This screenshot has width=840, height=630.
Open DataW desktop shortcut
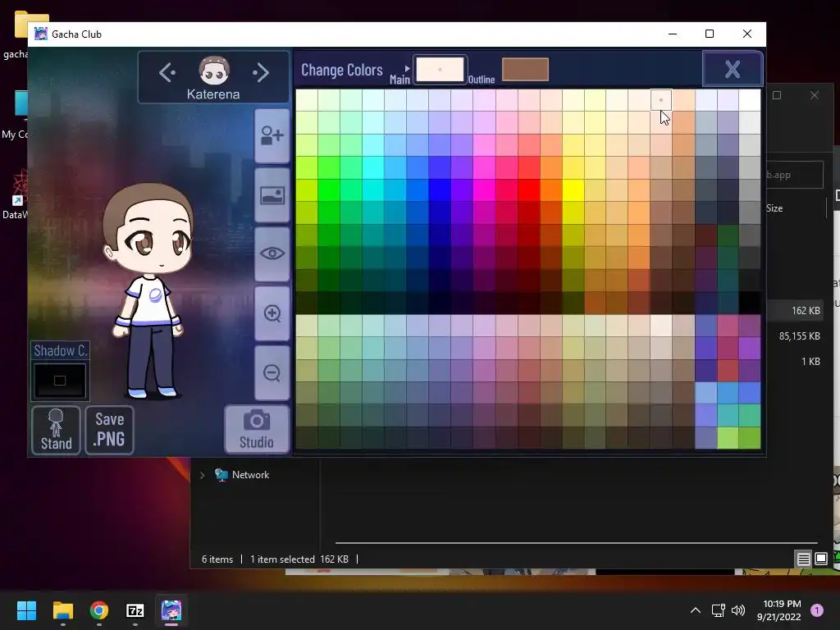coord(15,194)
